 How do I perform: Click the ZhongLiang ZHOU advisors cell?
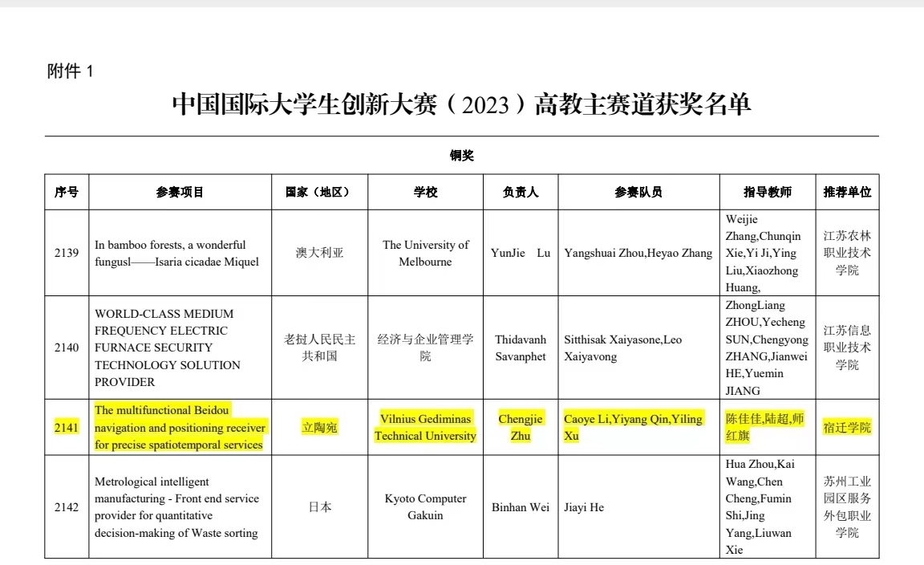(x=767, y=348)
